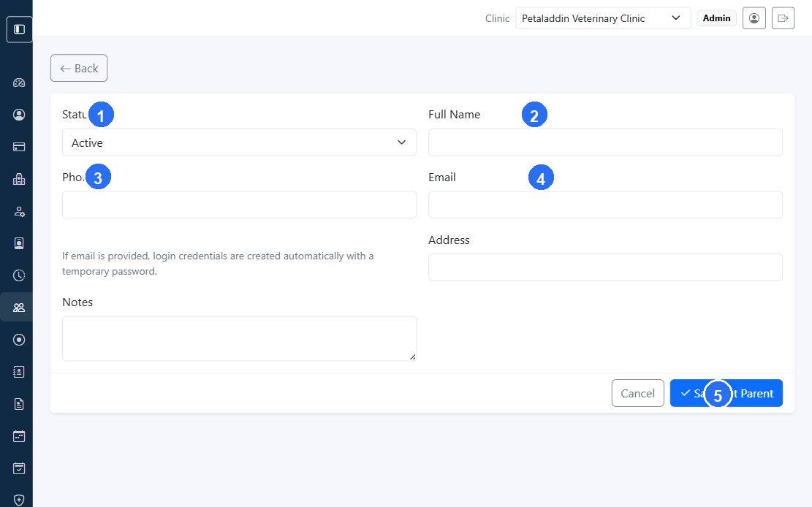Viewport: 812px width, 507px height.
Task: Focus the Address input field
Action: pyautogui.click(x=605, y=267)
